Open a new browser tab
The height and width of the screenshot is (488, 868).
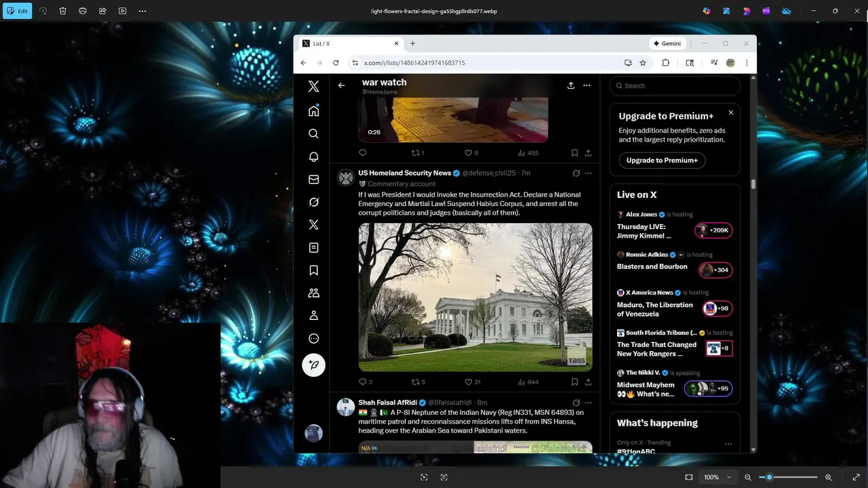[412, 43]
